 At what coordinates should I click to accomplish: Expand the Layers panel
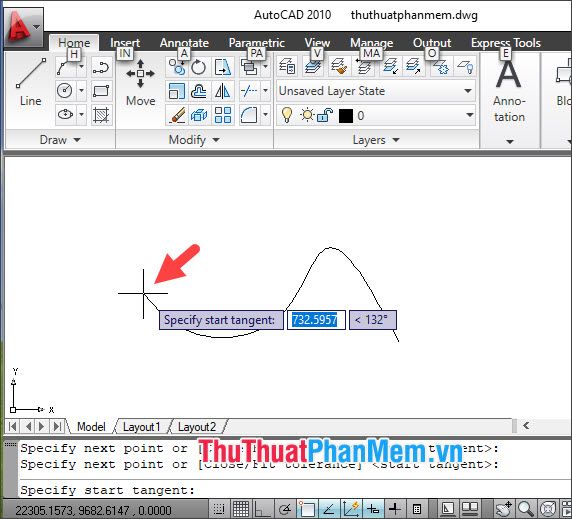pyautogui.click(x=376, y=140)
